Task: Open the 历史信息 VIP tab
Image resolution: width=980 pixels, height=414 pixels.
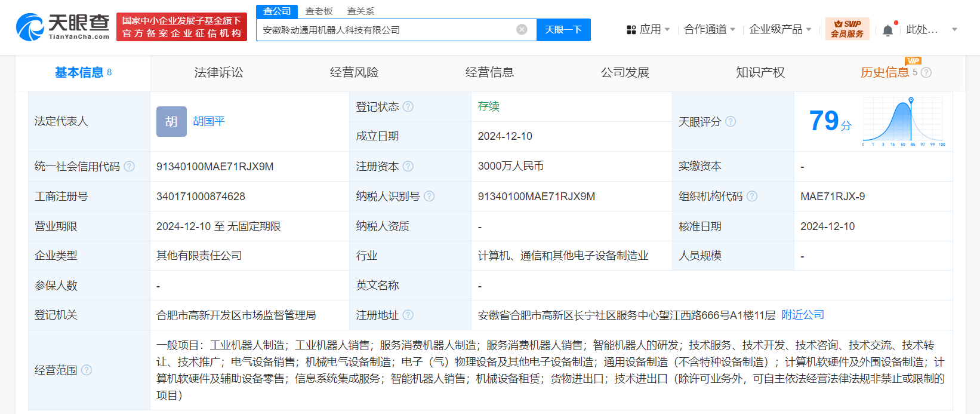Action: tap(885, 73)
